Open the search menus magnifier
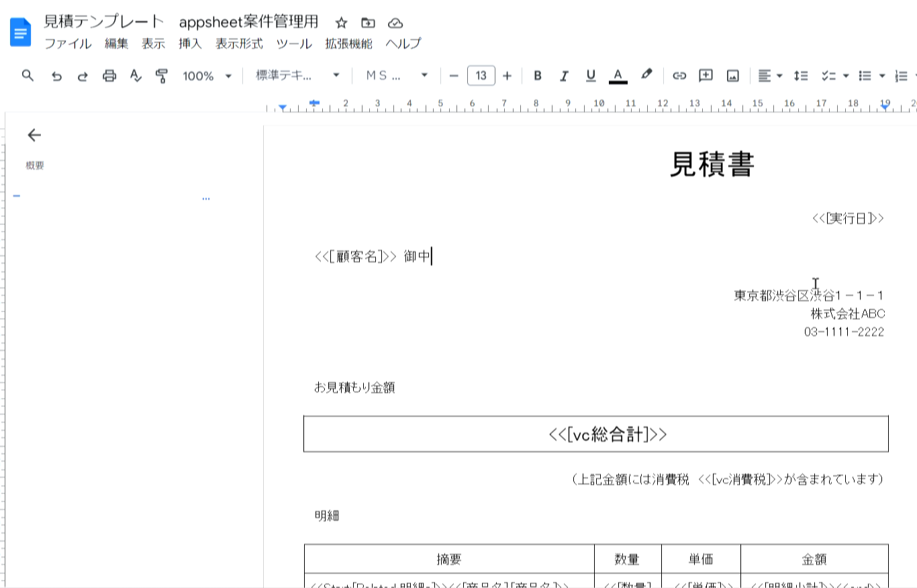The image size is (917, 588). click(28, 75)
